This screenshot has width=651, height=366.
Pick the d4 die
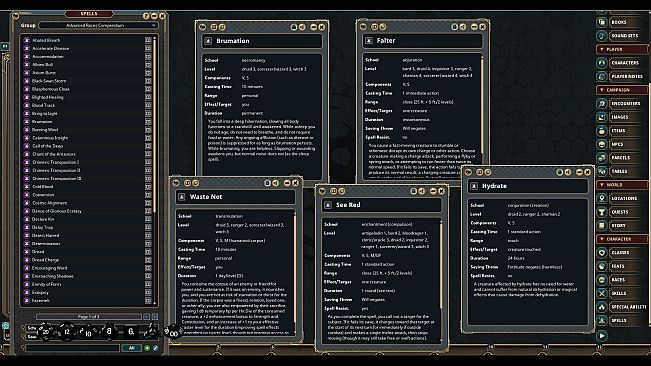click(152, 331)
